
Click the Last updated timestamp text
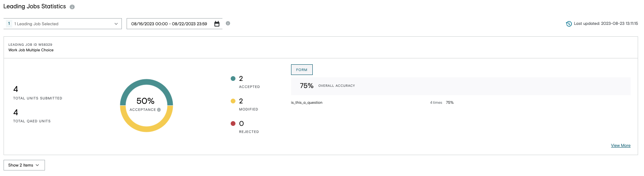606,24
